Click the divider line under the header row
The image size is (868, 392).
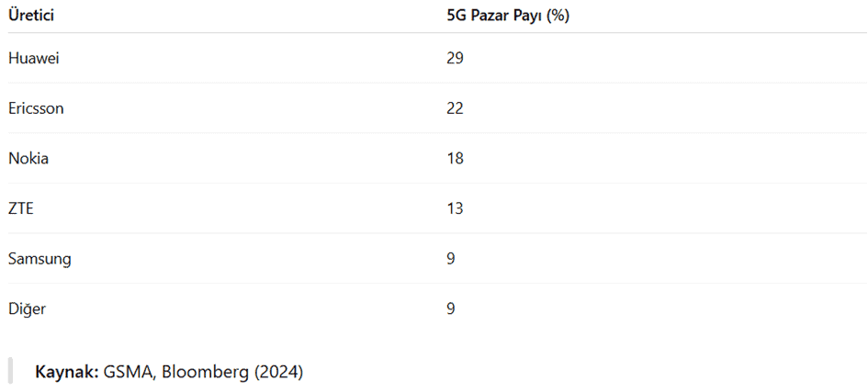[x=434, y=33]
